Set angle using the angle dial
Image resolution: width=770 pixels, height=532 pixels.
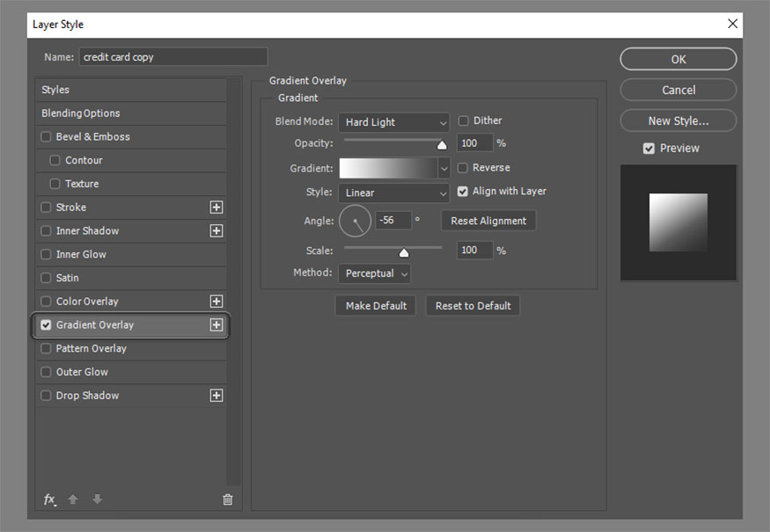(355, 221)
